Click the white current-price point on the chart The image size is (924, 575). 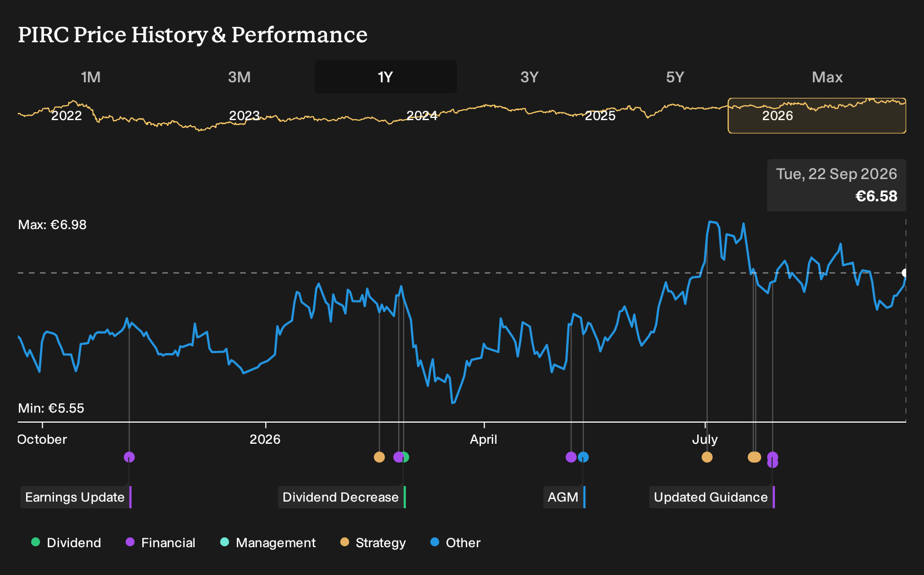click(905, 272)
